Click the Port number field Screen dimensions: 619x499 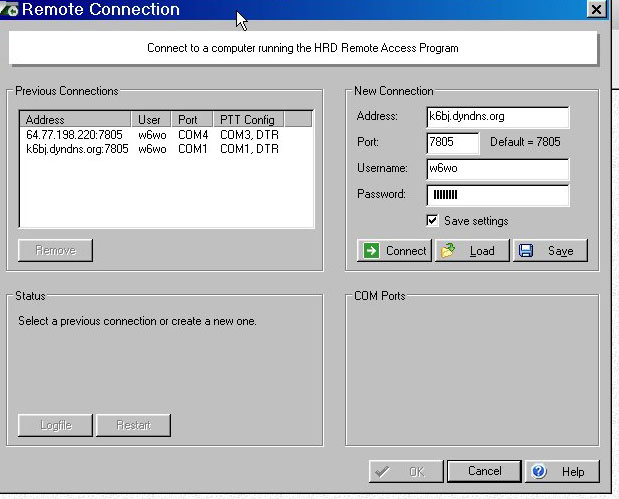point(453,142)
